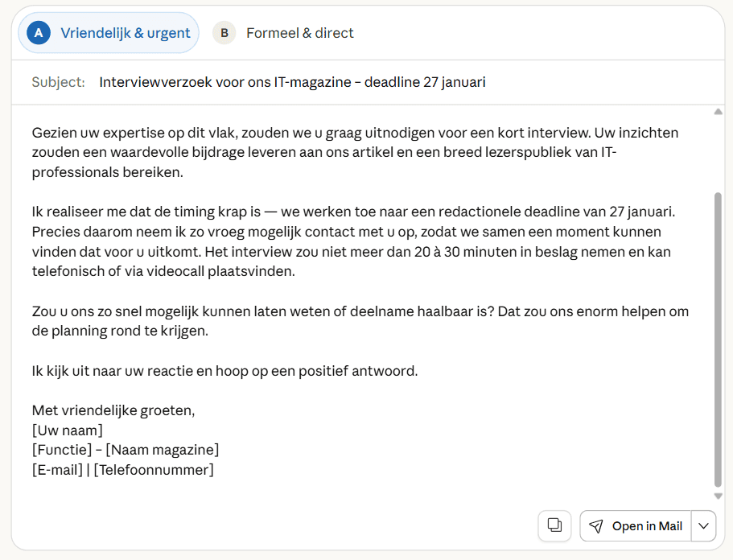Click the [E-mail] placeholder
This screenshot has width=733, height=560.
[57, 470]
